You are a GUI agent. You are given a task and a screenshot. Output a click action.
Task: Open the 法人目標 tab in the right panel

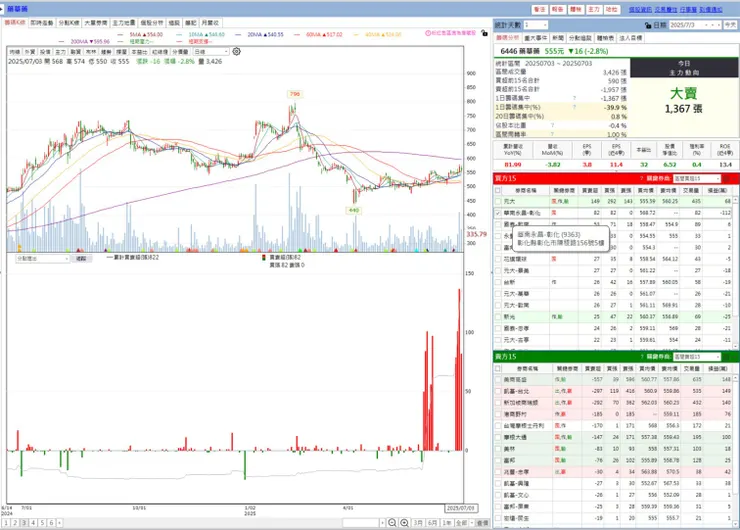(631, 38)
